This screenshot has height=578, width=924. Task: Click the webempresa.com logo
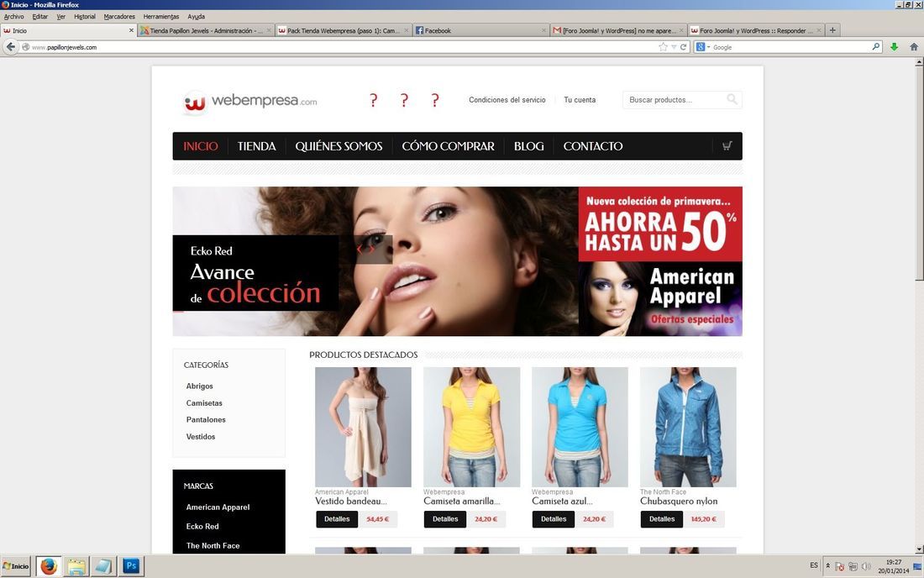(x=250, y=102)
